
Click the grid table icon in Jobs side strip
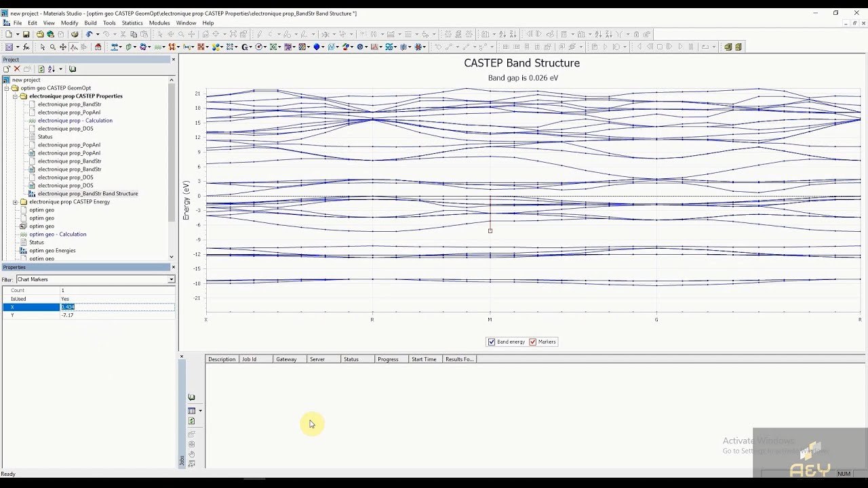[x=191, y=411]
